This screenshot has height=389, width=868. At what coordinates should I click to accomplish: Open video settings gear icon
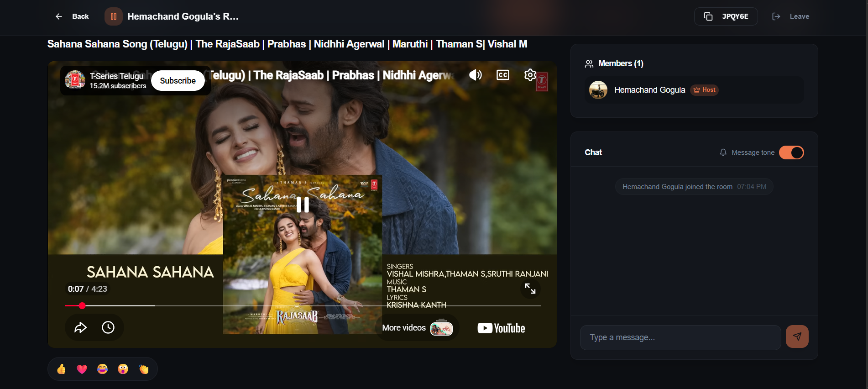530,75
